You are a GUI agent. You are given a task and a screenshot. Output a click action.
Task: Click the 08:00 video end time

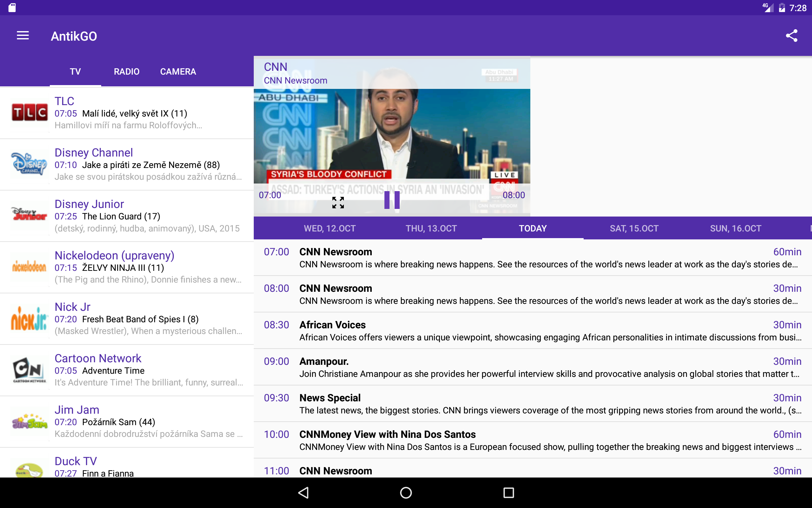[x=514, y=195]
